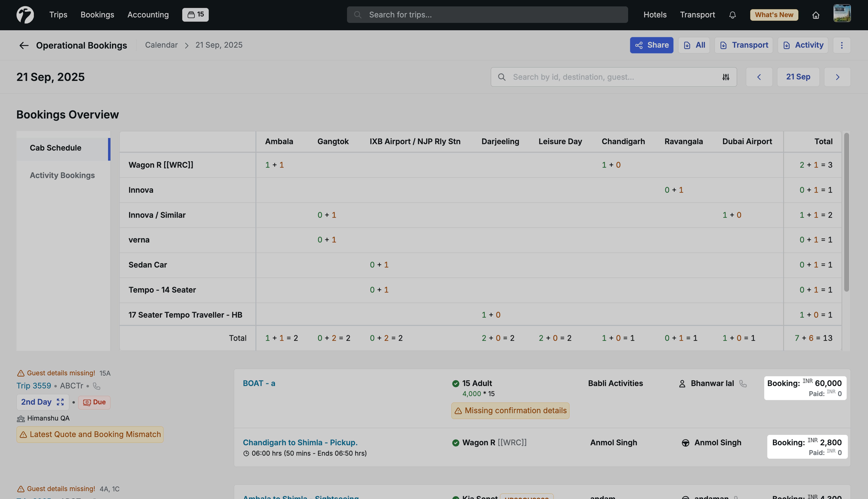Toggle the Wagon R confirmation checkmark
The height and width of the screenshot is (499, 868).
[455, 443]
